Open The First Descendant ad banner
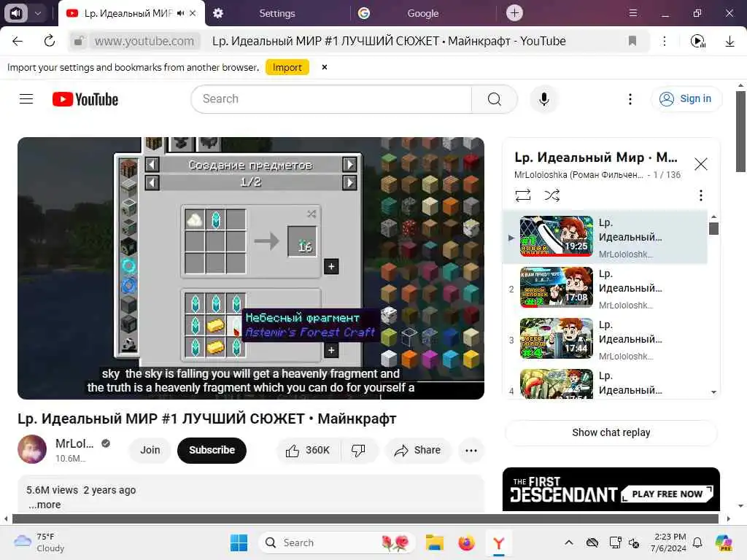The width and height of the screenshot is (747, 560). [x=611, y=489]
